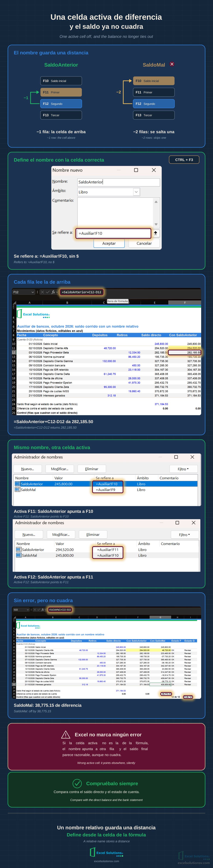Viewport: 213px width, 868px height.
Task: Open Filtro in Name Manager listing =Auxiliar!F9
Action: (183, 469)
